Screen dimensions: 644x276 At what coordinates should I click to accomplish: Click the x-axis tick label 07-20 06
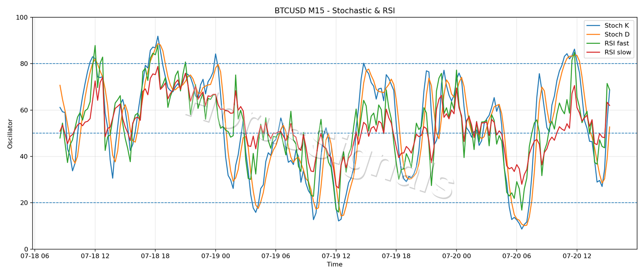tap(516, 256)
